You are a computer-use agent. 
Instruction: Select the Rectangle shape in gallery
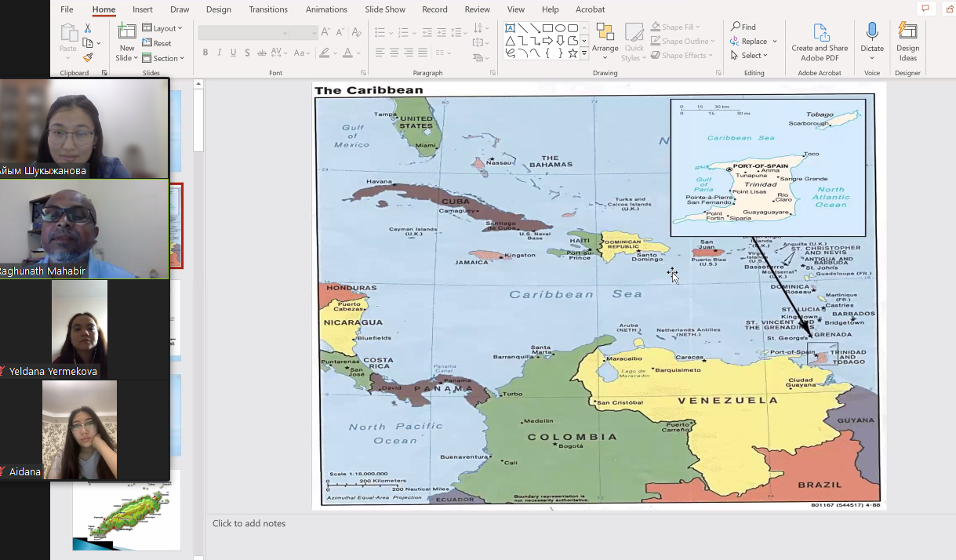pyautogui.click(x=547, y=28)
